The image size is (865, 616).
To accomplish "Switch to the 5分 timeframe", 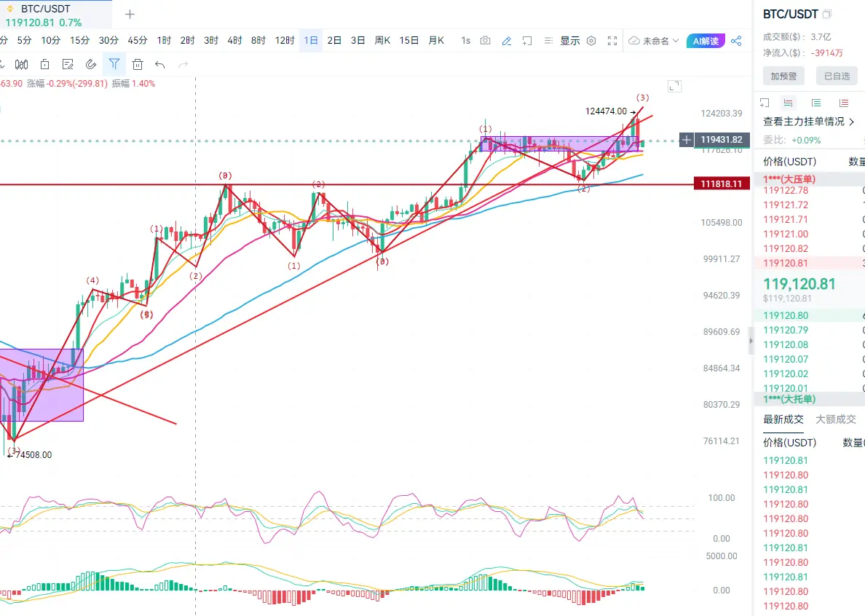I will 24,40.
